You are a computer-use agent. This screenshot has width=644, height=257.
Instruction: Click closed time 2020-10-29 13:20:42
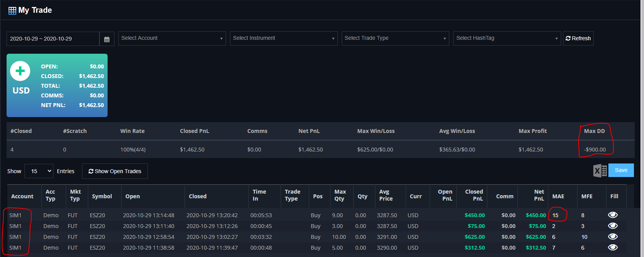[x=212, y=215]
